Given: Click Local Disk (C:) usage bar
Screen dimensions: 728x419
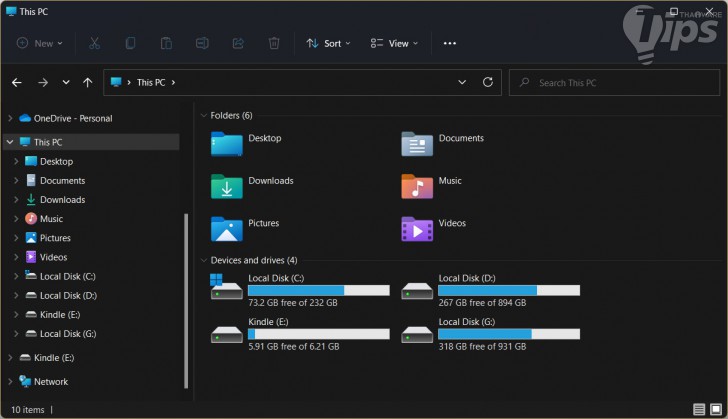Looking at the screenshot, I should [318, 290].
